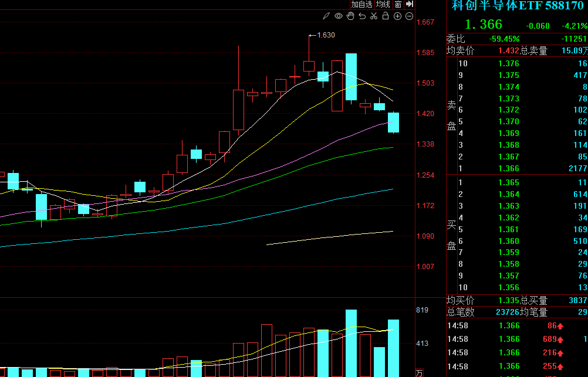Click the tallest cyan volume bar
Screen dimensions: 588x377
(351, 343)
